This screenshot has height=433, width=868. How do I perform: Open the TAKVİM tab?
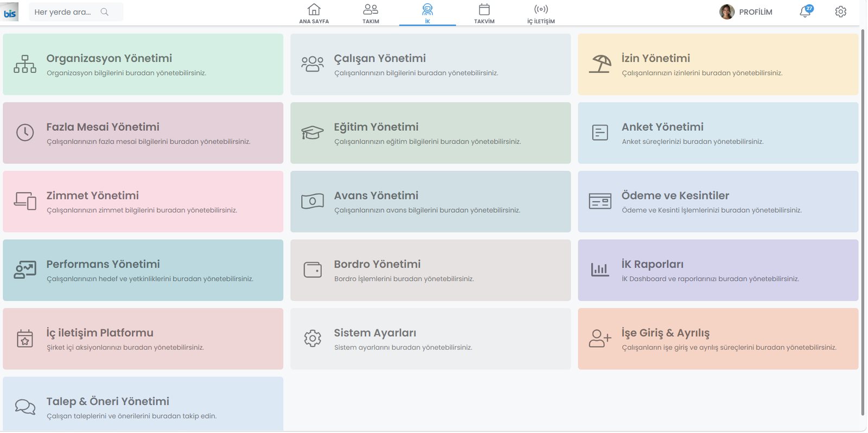(484, 14)
